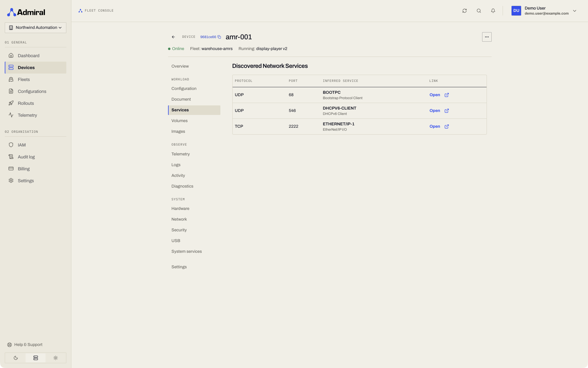Expand the Demo User account chevron
588x368 pixels.
[x=575, y=11]
